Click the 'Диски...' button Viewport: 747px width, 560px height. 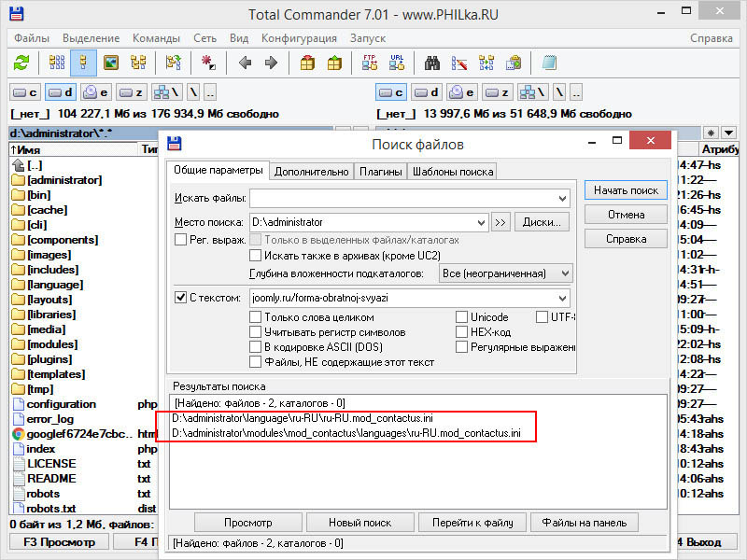point(542,222)
